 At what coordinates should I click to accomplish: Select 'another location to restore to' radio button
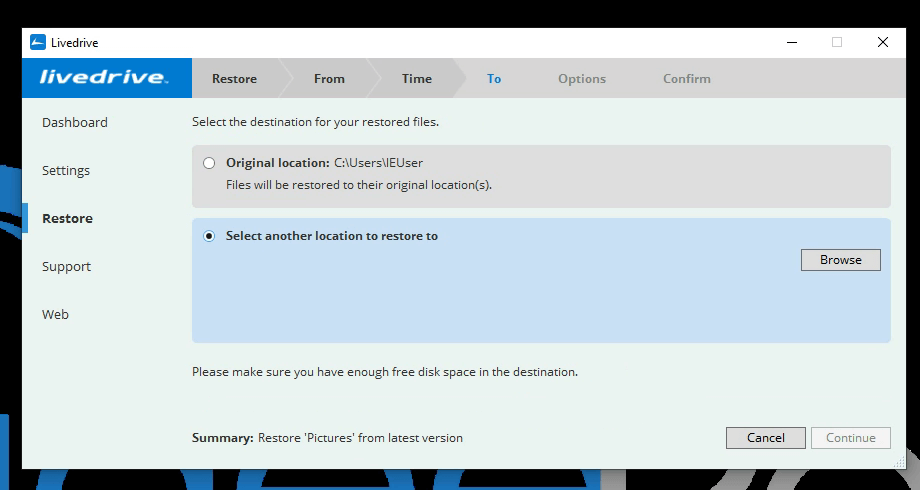pos(209,237)
